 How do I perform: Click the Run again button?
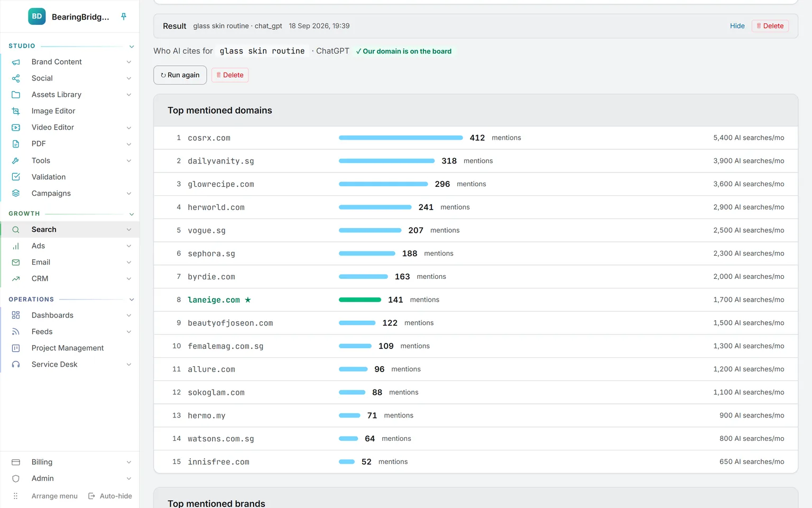(180, 75)
